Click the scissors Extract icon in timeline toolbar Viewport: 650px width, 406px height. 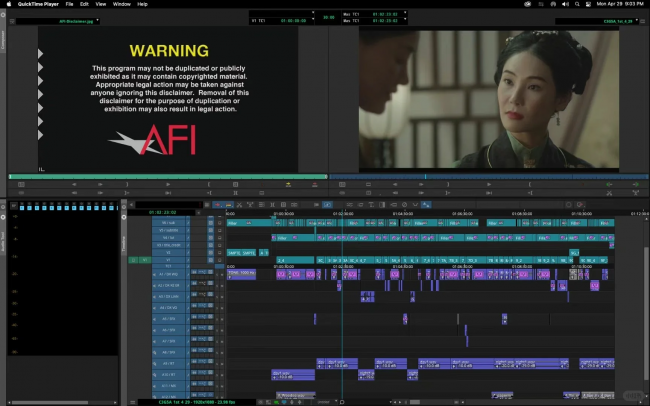pyautogui.click(x=239, y=204)
